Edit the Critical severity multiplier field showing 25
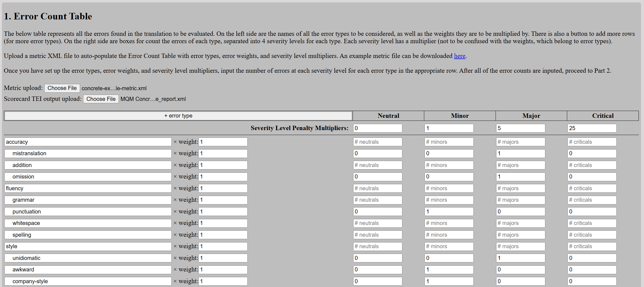Viewport: 644px width, 287px height. click(592, 128)
